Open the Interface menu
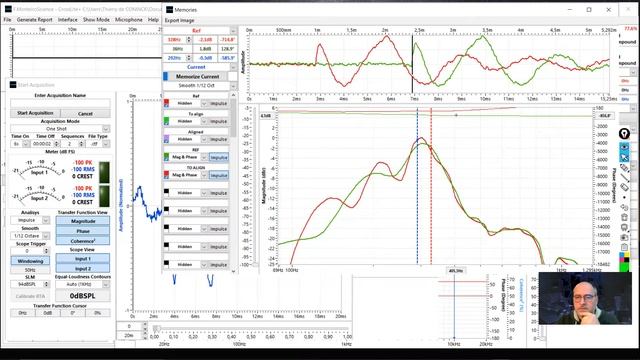The height and width of the screenshot is (360, 640). click(x=67, y=20)
